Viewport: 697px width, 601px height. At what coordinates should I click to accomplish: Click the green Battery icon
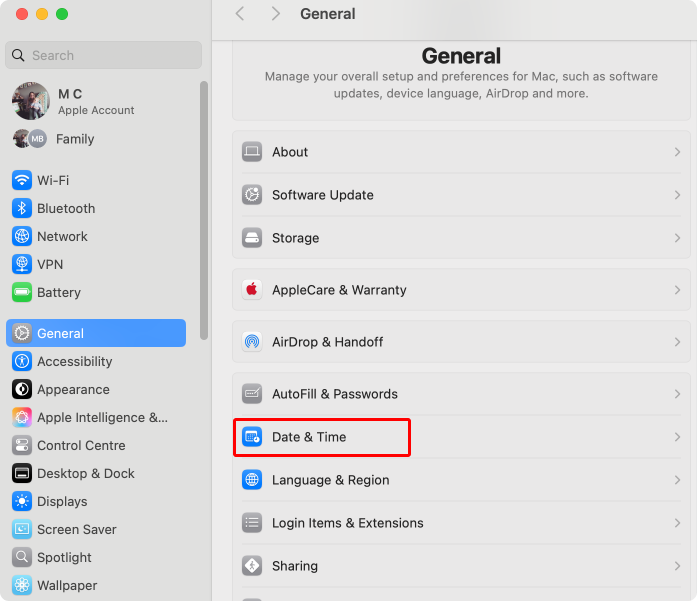coord(22,292)
